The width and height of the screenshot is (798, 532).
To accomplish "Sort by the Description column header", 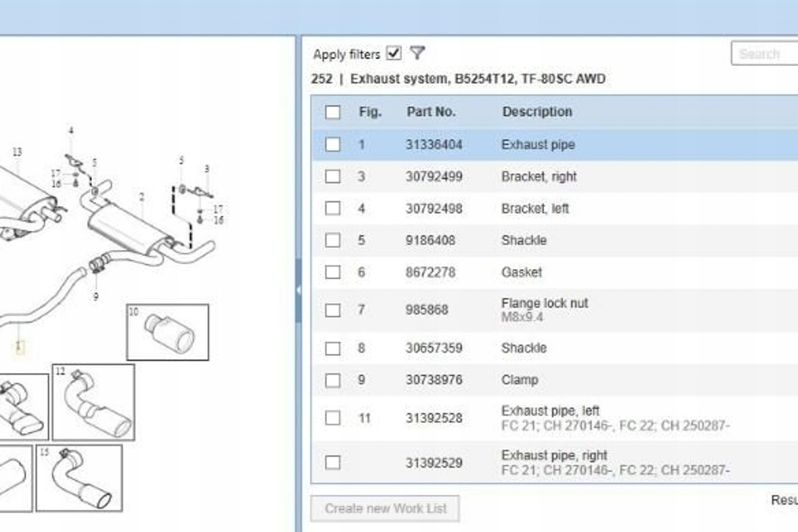I will (537, 112).
